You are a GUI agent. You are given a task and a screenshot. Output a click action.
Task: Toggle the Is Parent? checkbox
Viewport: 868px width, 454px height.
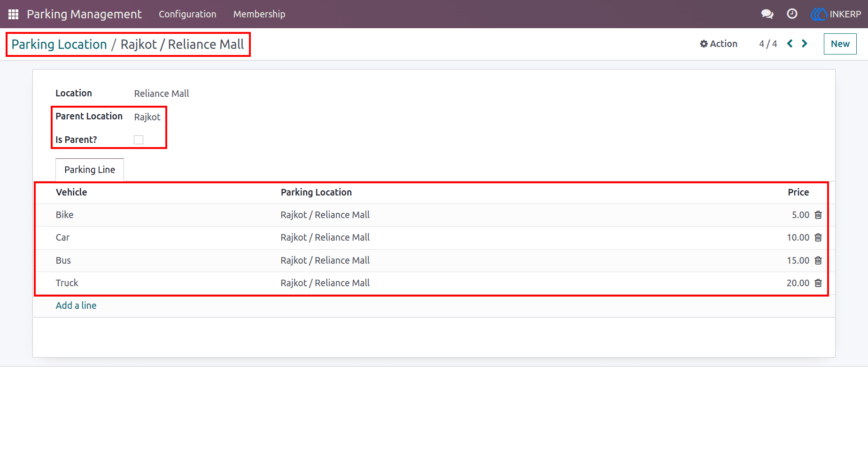(139, 140)
